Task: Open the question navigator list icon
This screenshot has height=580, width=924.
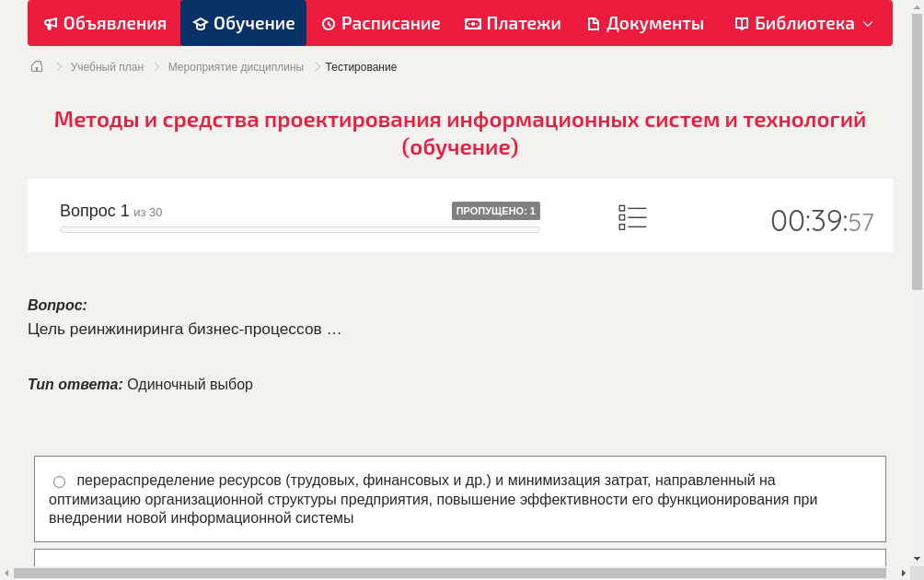Action: 632,217
